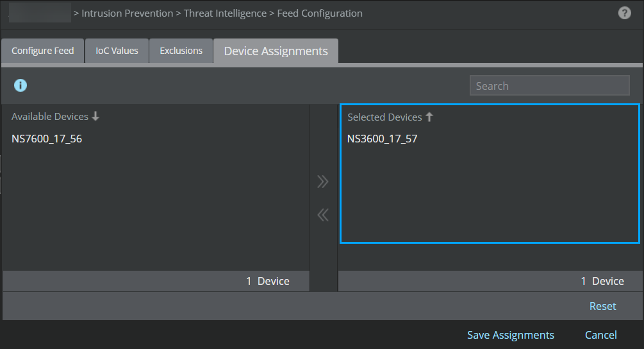Select the Device Assignments tab
The height and width of the screenshot is (349, 644).
tap(276, 51)
